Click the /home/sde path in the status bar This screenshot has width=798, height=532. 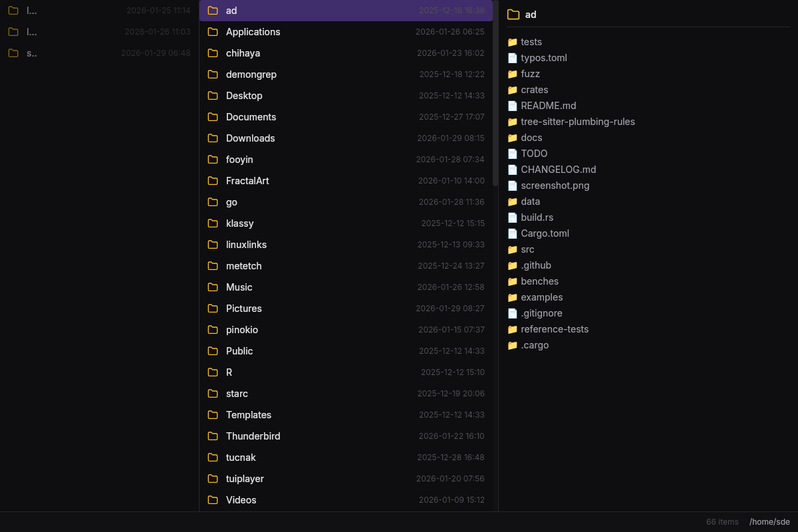[x=769, y=522]
